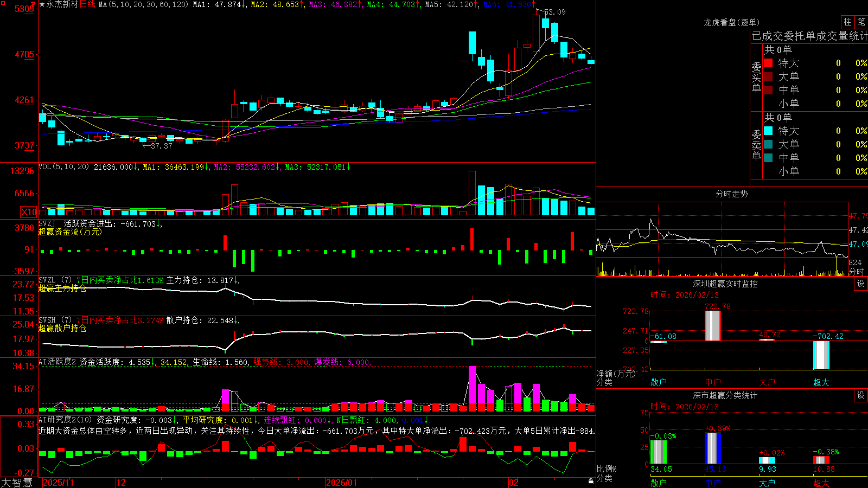Click the SVSH indicator name
Screen dimensions: 868x488
tap(47, 320)
